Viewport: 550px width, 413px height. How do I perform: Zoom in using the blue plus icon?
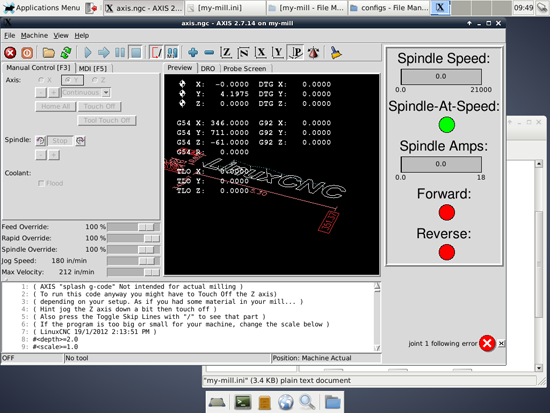coord(193,53)
